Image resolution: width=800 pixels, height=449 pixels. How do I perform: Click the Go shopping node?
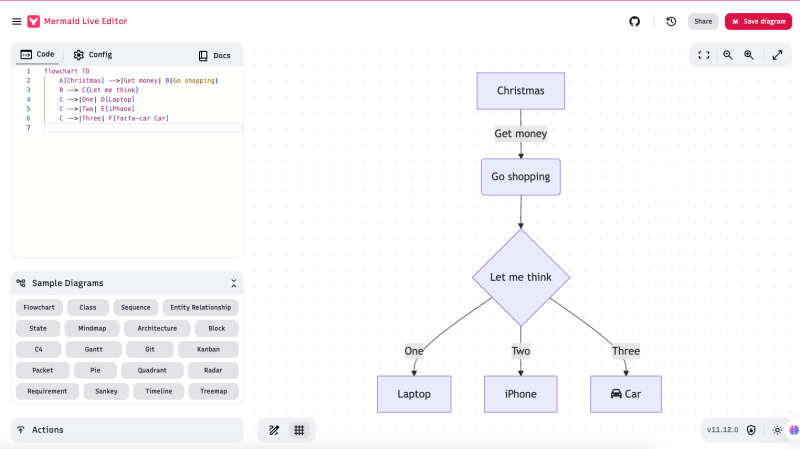click(520, 177)
